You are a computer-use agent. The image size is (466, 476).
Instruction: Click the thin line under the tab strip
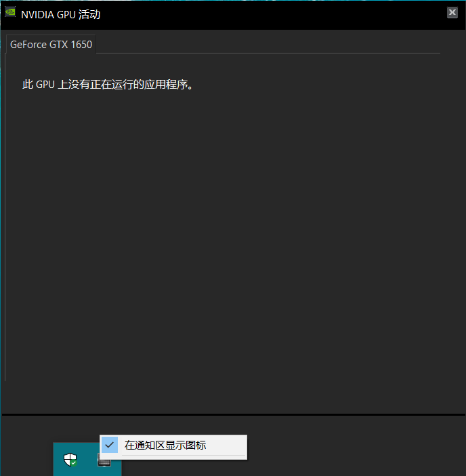coord(271,53)
